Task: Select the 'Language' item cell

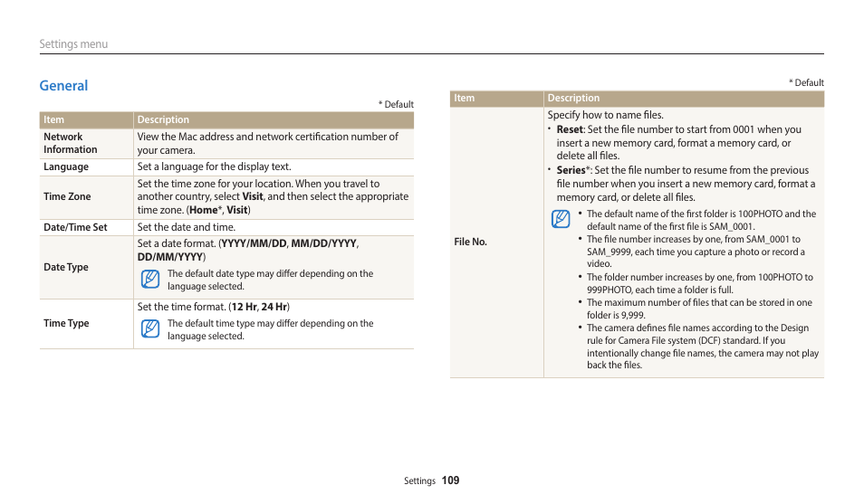Action: point(86,166)
